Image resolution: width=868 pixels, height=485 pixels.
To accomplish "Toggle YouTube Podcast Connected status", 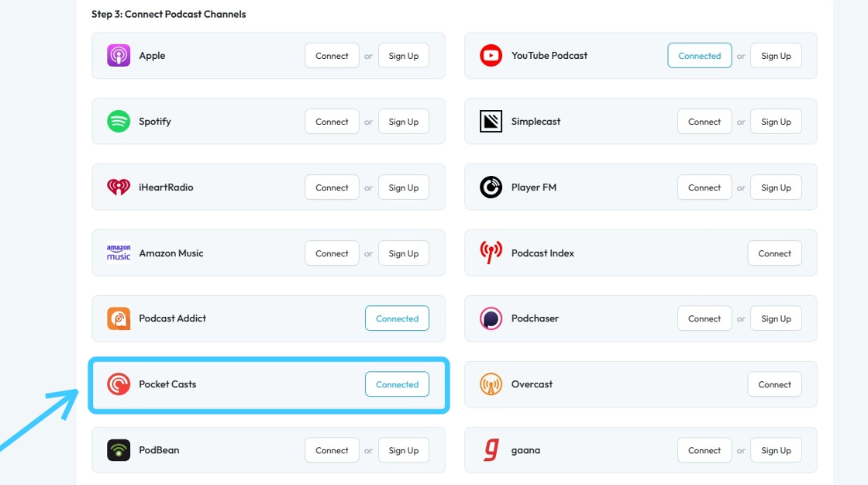I will point(699,56).
